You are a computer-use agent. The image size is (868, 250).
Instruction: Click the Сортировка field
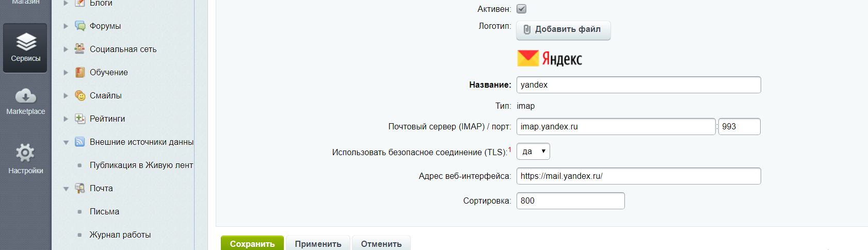tap(571, 201)
